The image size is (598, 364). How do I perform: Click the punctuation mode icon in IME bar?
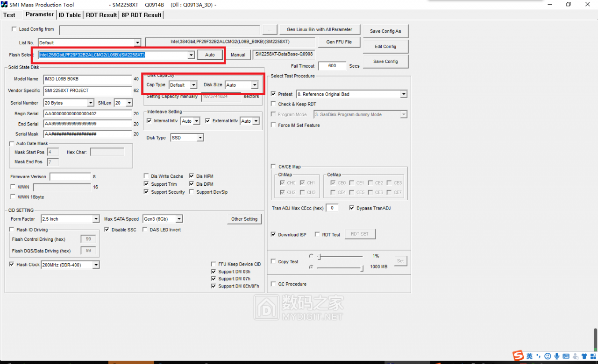[538, 356]
